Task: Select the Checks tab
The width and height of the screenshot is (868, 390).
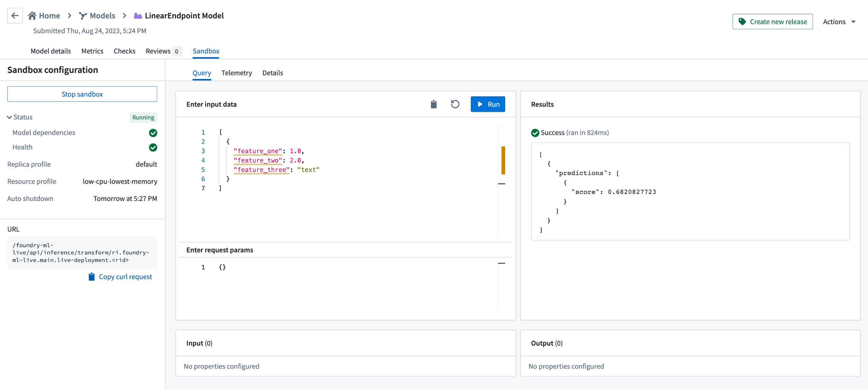Action: [x=125, y=50]
